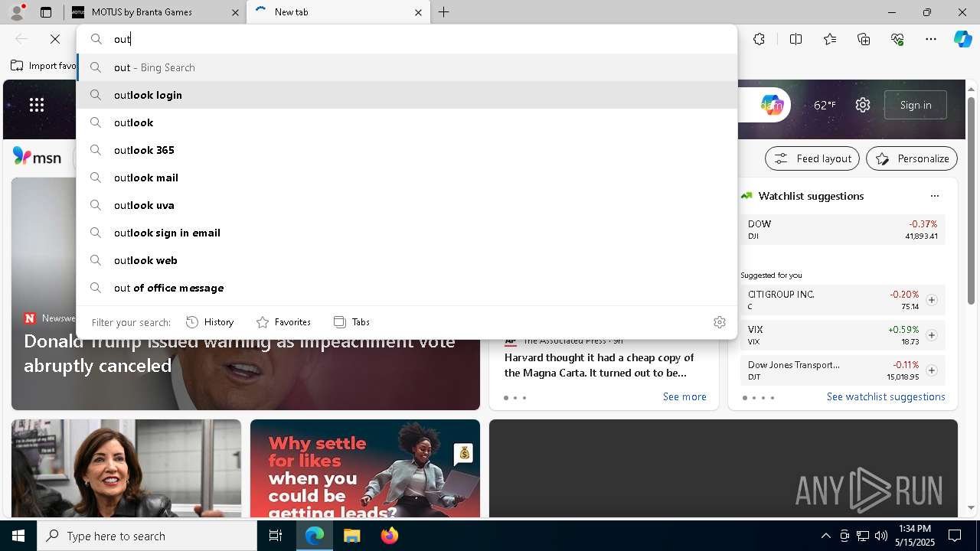Click the Sign in button
980x551 pixels.
pyautogui.click(x=916, y=105)
